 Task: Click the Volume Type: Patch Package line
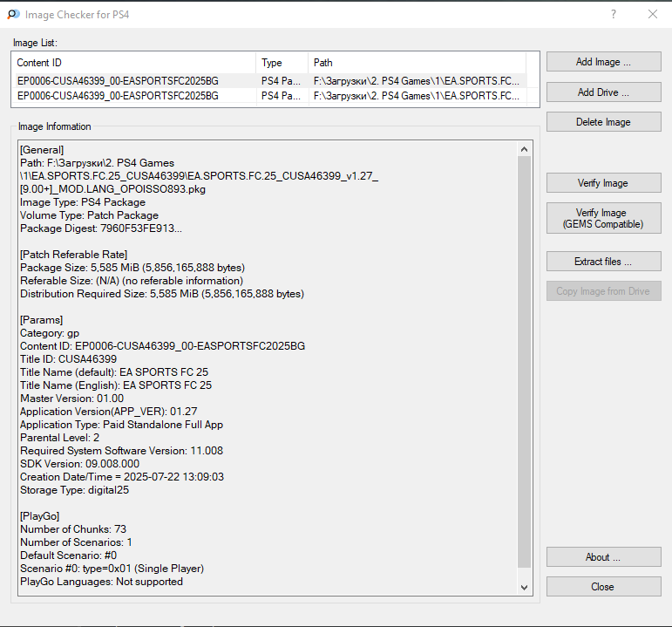coord(89,215)
